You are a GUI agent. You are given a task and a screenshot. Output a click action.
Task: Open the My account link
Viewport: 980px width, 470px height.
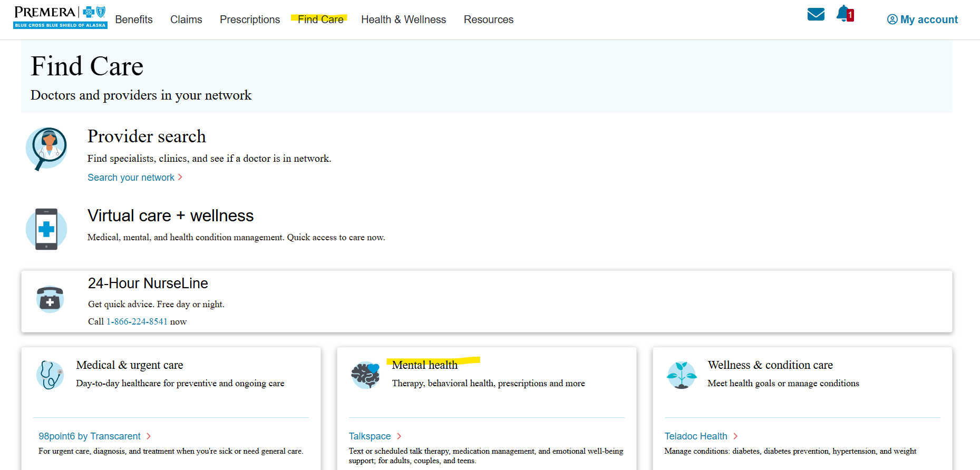click(929, 19)
